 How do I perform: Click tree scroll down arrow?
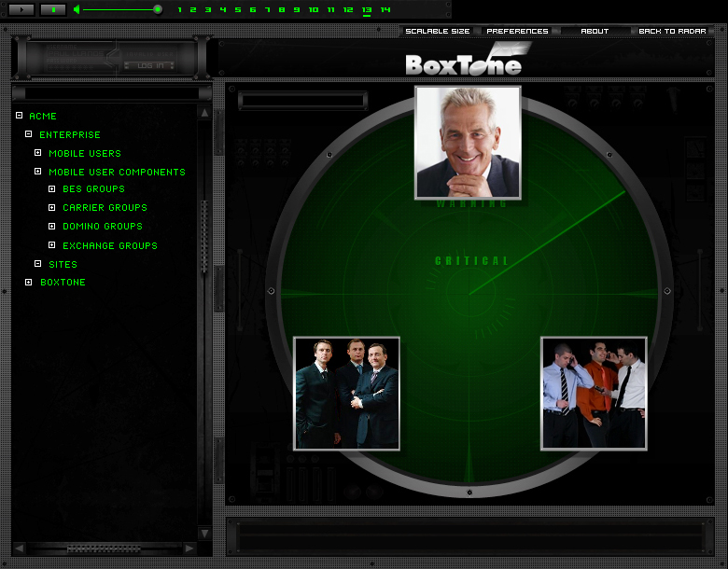click(x=204, y=534)
